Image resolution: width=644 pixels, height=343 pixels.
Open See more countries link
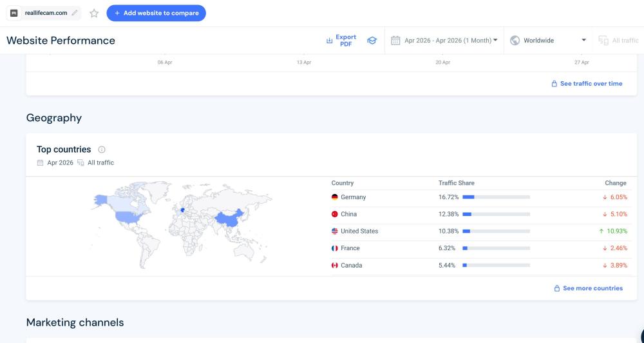click(589, 288)
